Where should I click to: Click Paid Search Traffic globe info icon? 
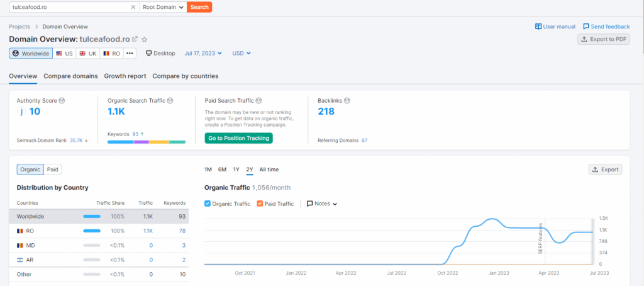pyautogui.click(x=258, y=100)
